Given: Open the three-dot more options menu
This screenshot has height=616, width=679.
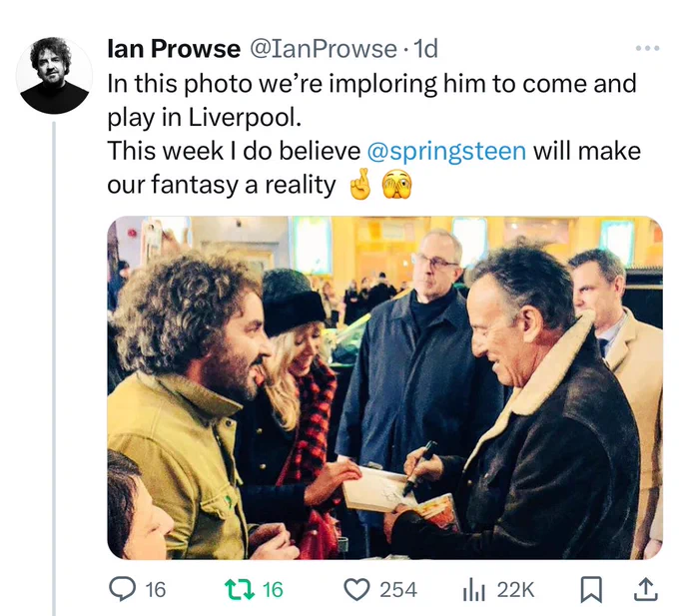Looking at the screenshot, I should pos(648,48).
